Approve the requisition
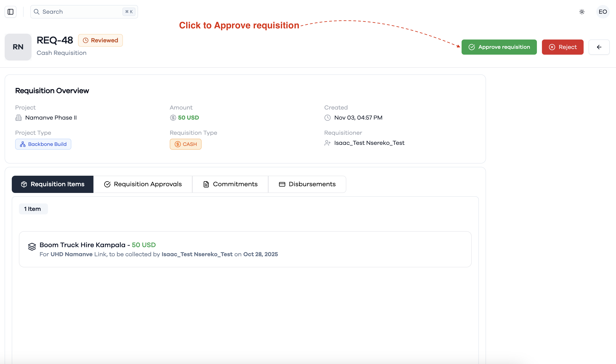616x364 pixels. click(x=499, y=47)
